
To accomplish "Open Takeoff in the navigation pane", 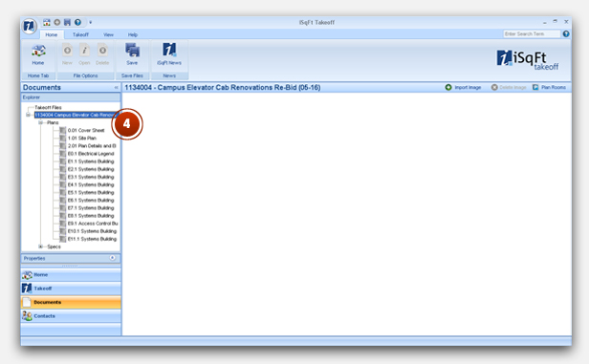I will (x=71, y=289).
